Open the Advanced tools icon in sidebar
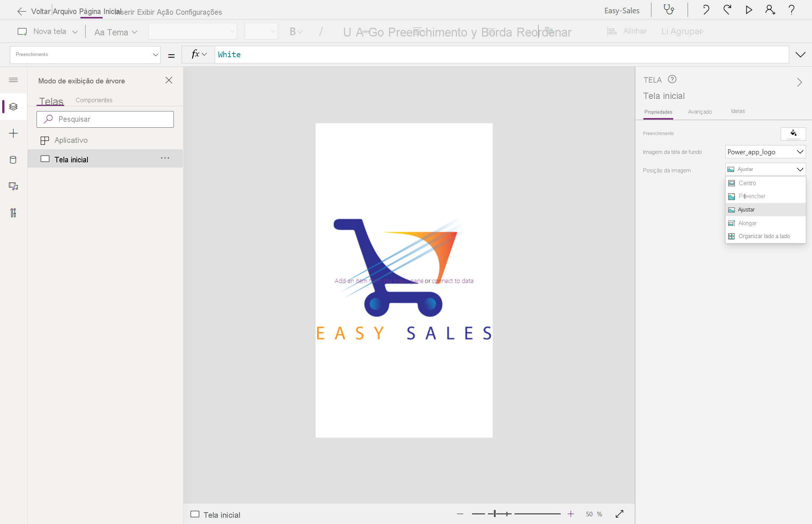 13,213
